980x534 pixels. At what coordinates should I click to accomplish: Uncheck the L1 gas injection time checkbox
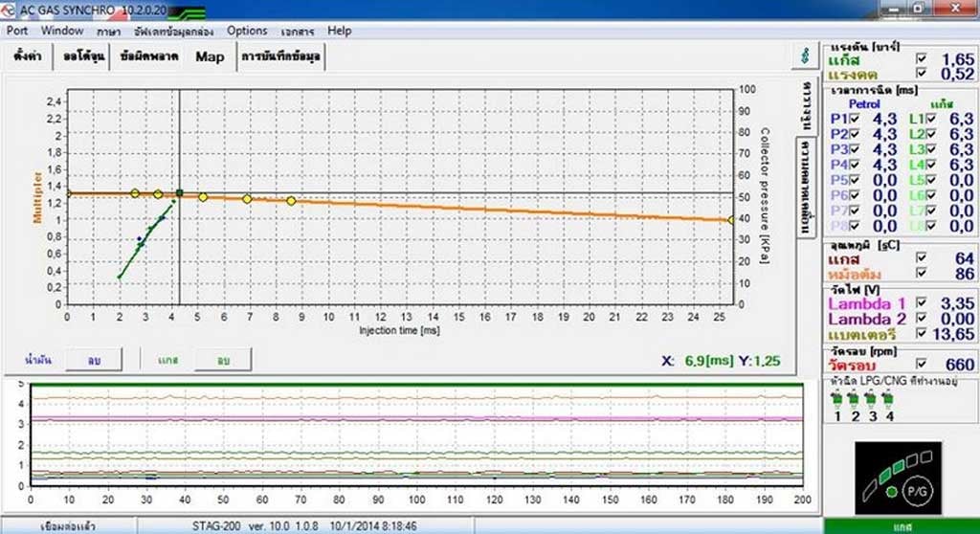(929, 119)
